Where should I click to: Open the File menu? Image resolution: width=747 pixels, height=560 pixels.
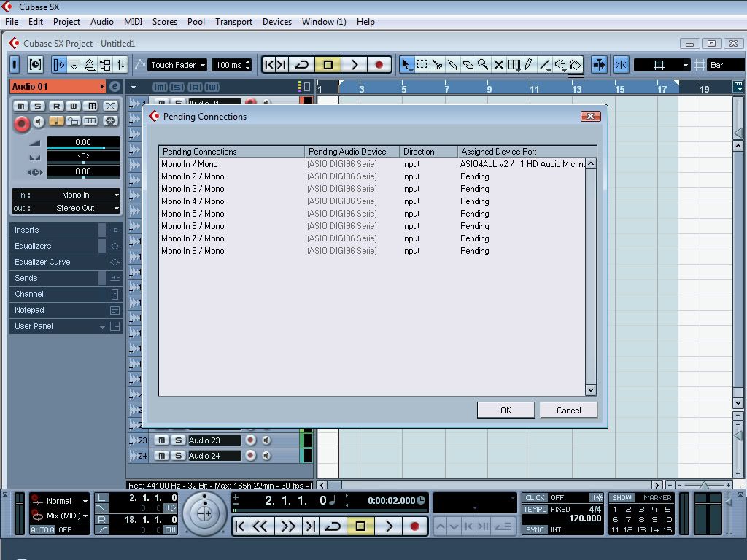coord(12,22)
